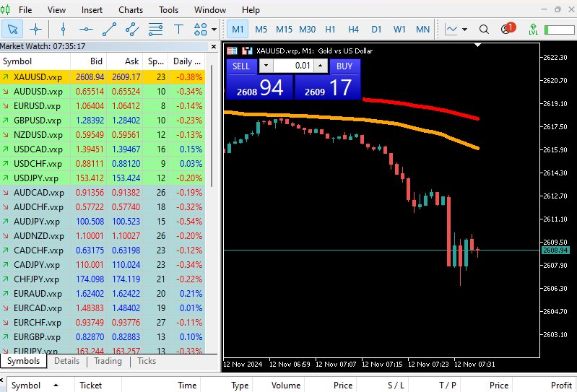Switch chart timeframe to M15

click(284, 30)
